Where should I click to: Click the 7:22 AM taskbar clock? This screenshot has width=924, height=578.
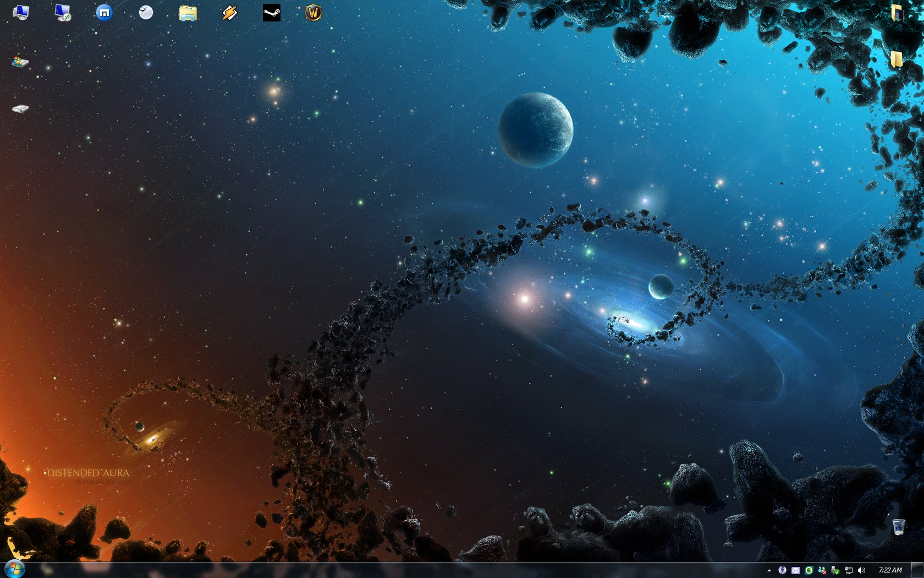tap(890, 570)
